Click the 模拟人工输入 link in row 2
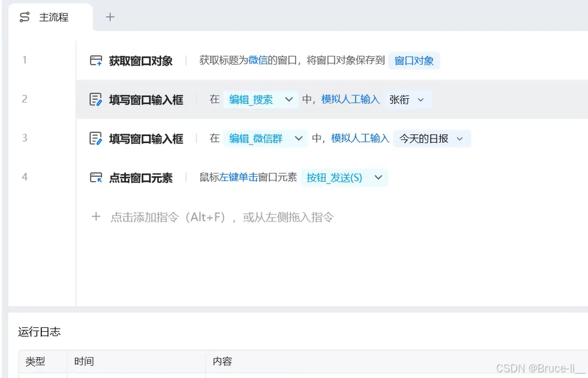The image size is (588, 378). point(350,99)
